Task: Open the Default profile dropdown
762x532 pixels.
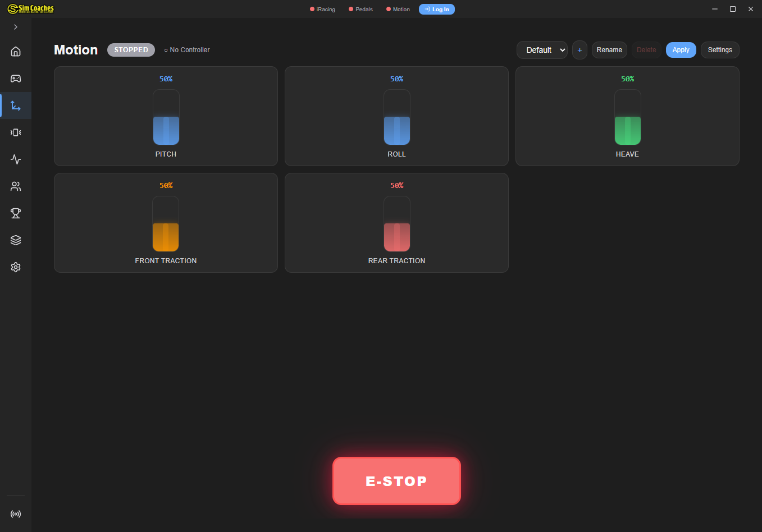Action: click(x=542, y=50)
